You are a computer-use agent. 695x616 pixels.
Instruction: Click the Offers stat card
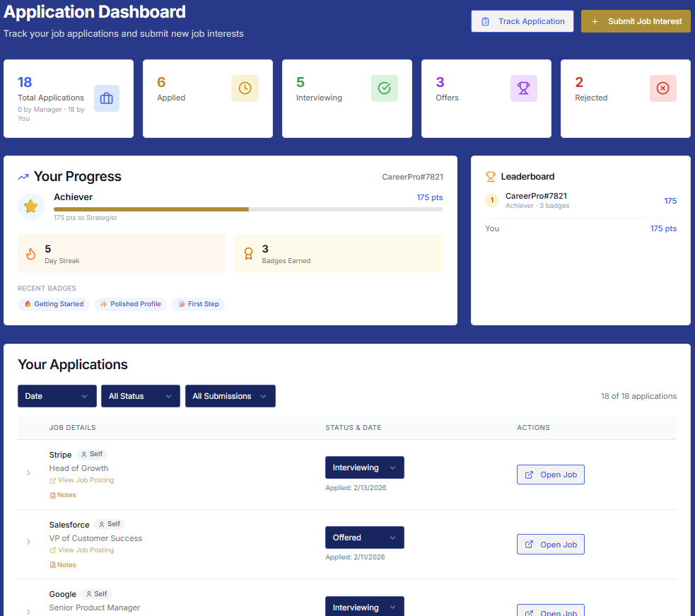tap(486, 98)
